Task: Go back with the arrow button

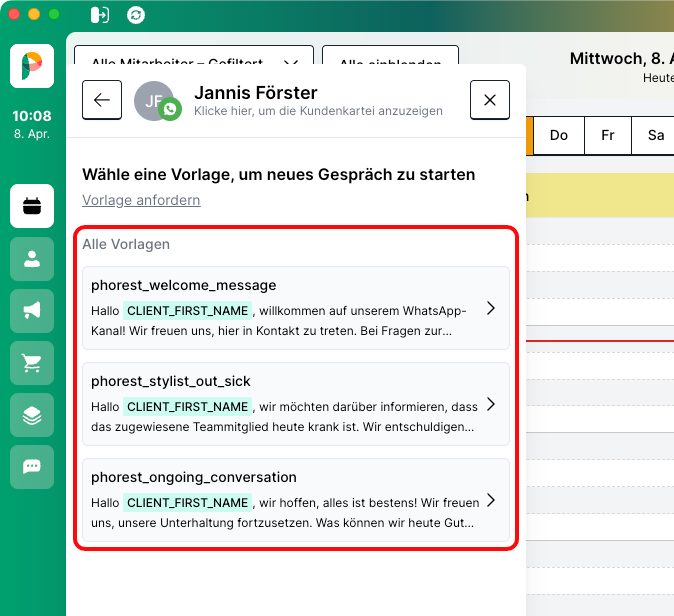Action: pos(102,100)
